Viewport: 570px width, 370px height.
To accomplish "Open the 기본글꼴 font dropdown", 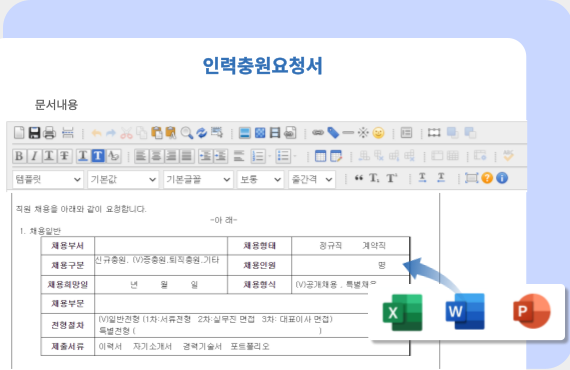I will 198,179.
